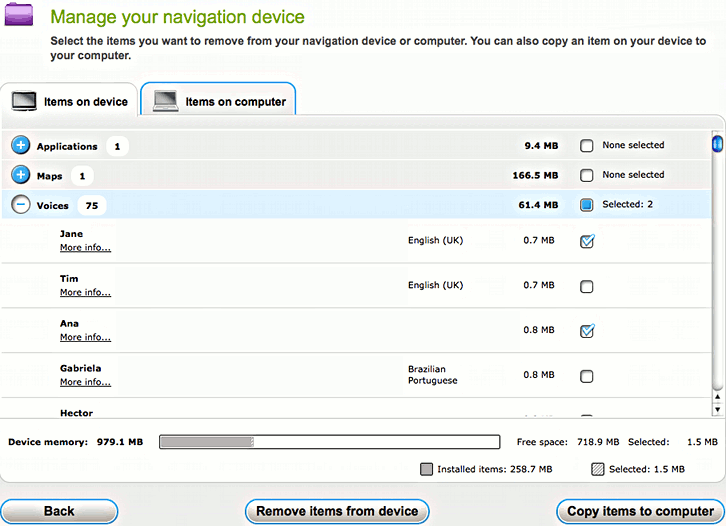Open More info for Jane voice

pos(85,248)
